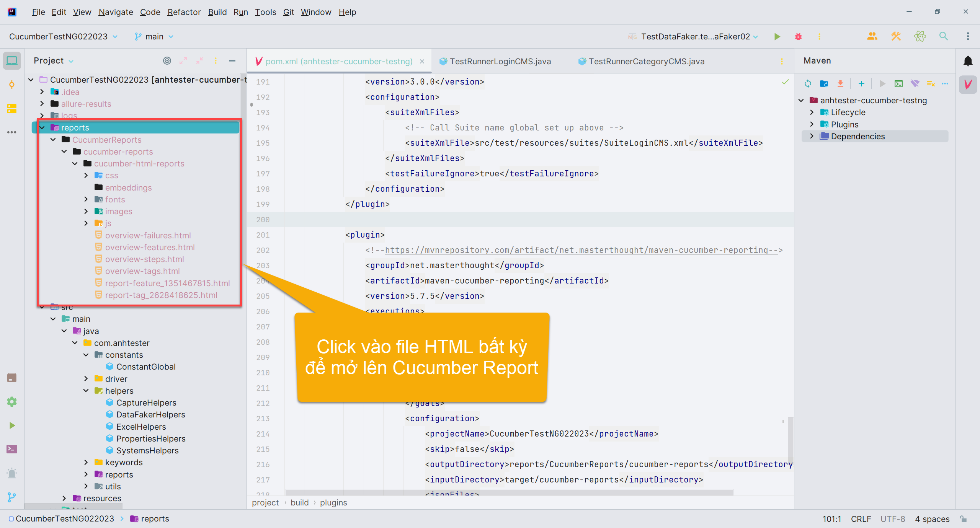980x528 pixels.
Task: Open the Refactor menu
Action: (184, 12)
